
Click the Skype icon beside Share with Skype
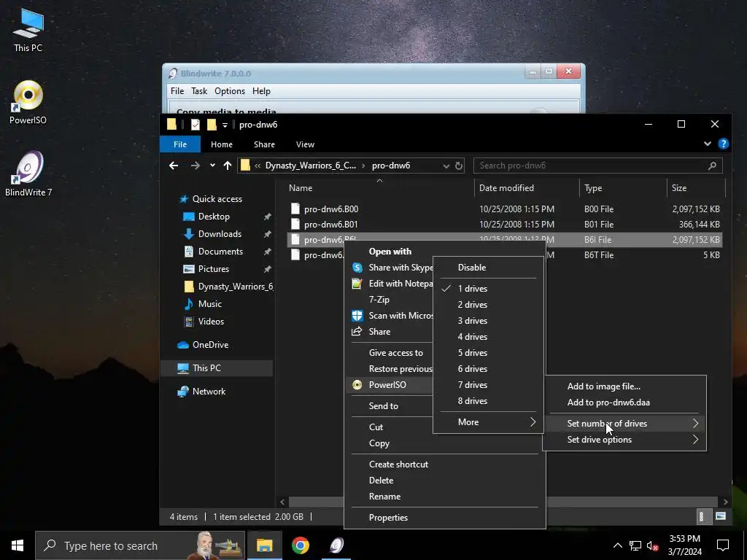357,268
